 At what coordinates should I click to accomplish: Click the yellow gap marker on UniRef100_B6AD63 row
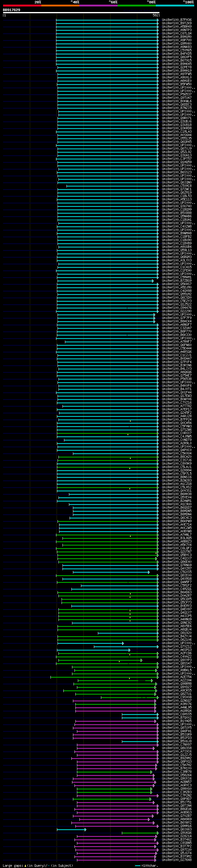pos(130,593)
